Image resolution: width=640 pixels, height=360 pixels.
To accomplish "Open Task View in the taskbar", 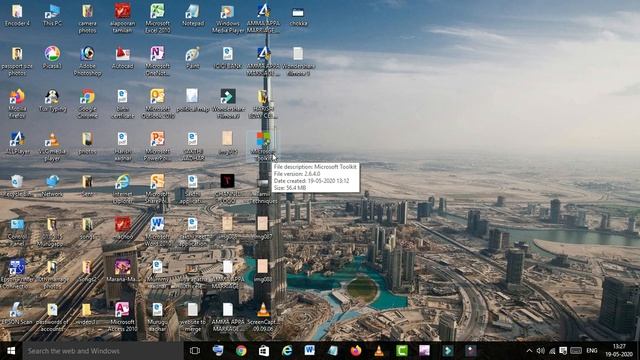I will 195,351.
